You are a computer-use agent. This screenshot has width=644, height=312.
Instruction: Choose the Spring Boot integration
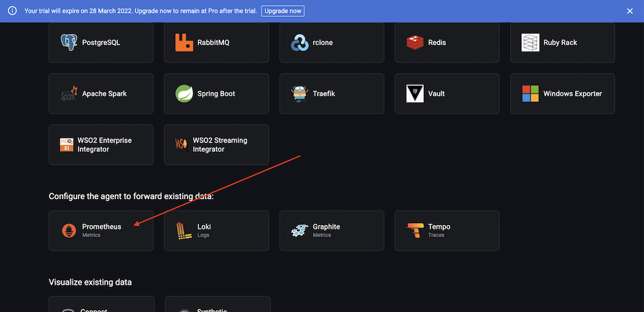(216, 93)
